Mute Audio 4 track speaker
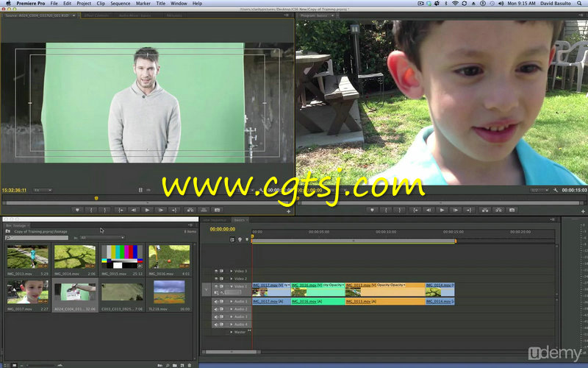Screen dimensions: 588x368 [x=216, y=325]
